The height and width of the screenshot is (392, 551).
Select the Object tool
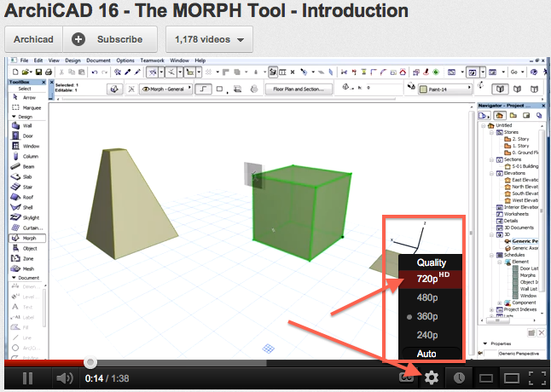point(26,248)
